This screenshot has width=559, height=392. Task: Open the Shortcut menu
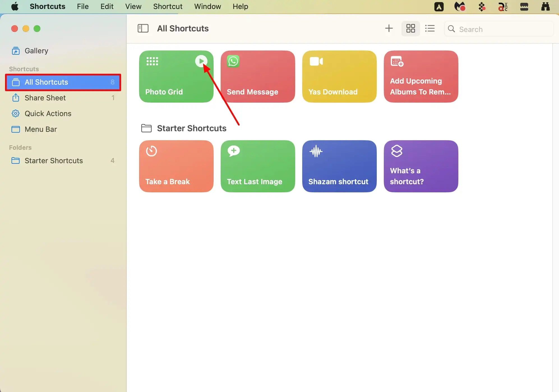[168, 6]
